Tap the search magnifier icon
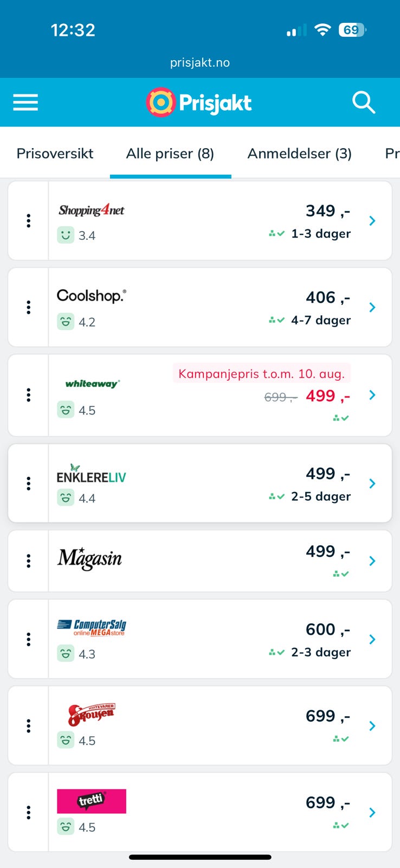Image resolution: width=400 pixels, height=868 pixels. point(364,102)
